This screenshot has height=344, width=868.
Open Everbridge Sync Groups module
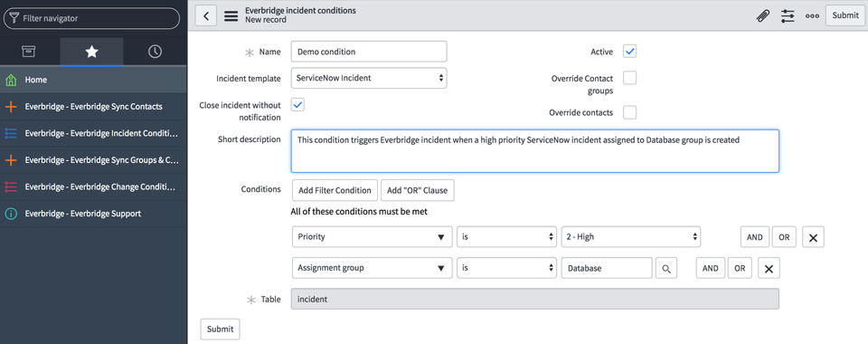click(93, 160)
